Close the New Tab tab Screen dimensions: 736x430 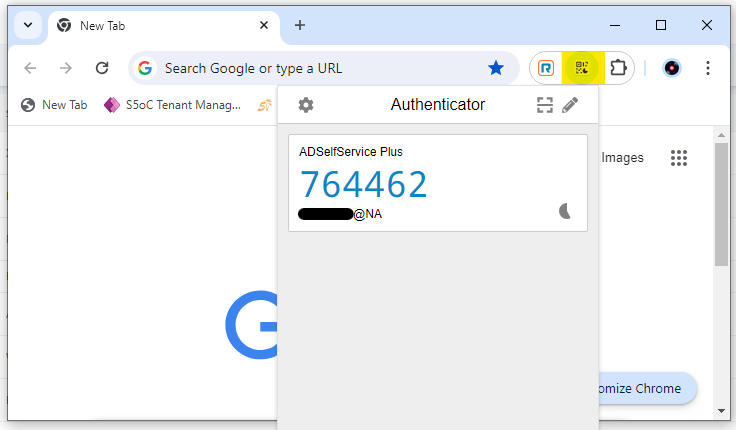(264, 25)
